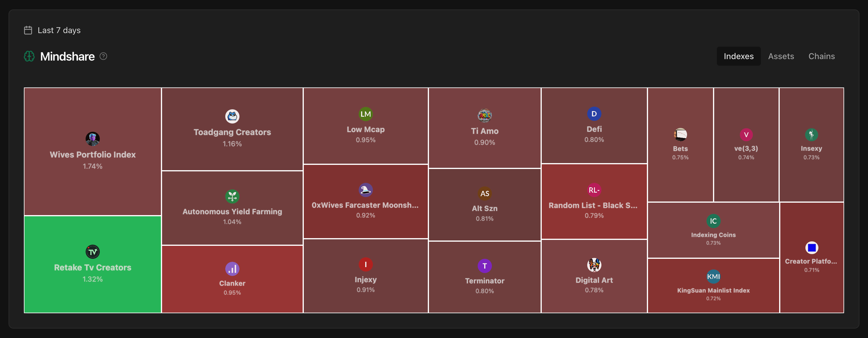Click the Wives Portfolio Index avatar
The image size is (868, 338).
93,139
